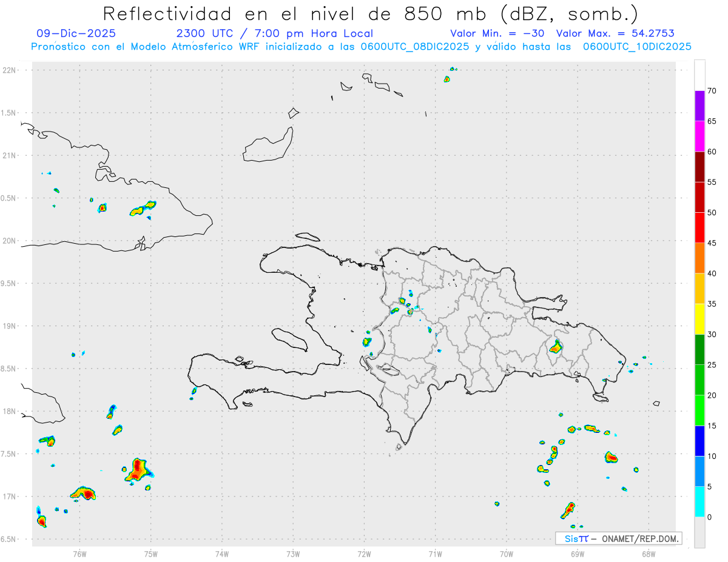Click the '22N' latitude label
Image resolution: width=728 pixels, height=562 pixels.
[10, 70]
